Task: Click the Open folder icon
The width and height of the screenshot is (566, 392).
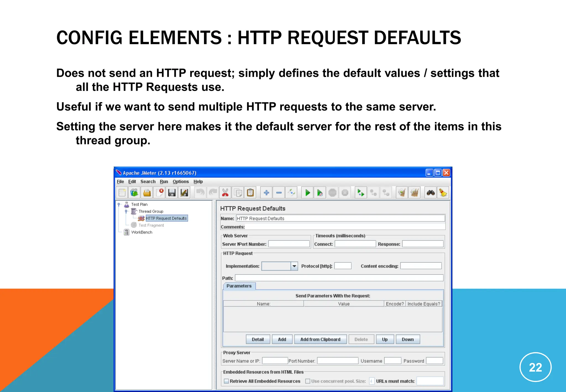Action: pyautogui.click(x=147, y=193)
